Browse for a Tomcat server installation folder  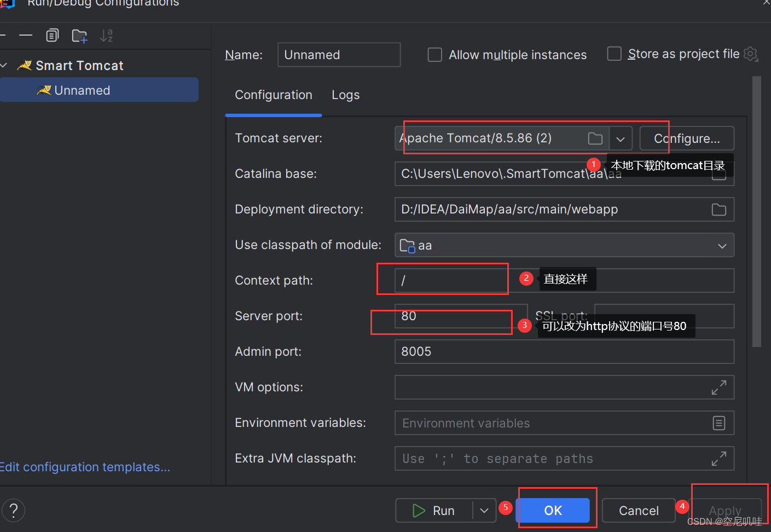tap(595, 138)
